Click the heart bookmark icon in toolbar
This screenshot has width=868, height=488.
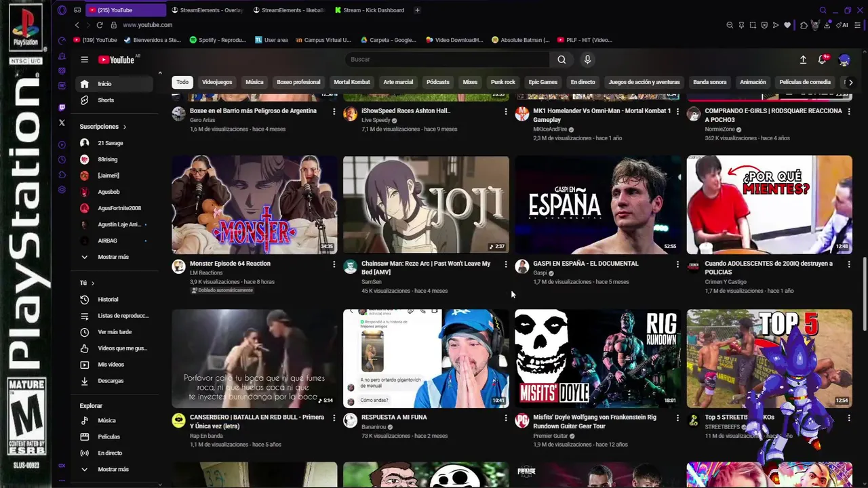787,25
